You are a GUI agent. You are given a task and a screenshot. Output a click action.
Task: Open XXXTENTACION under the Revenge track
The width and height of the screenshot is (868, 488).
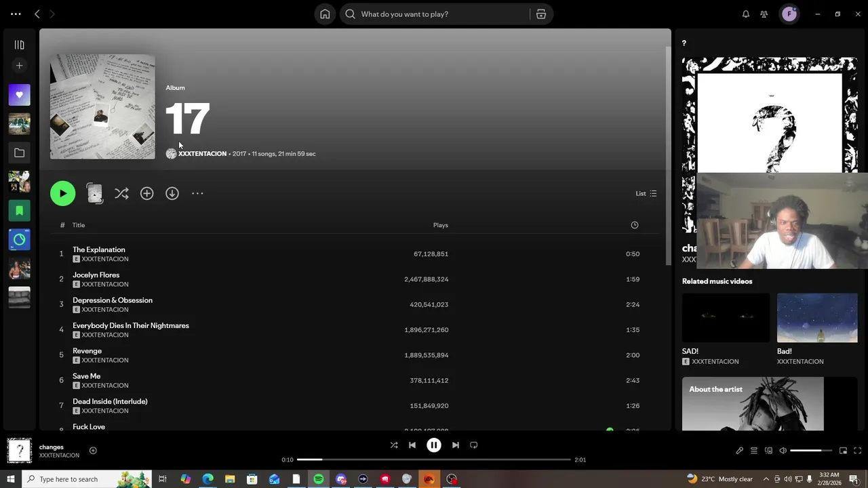(105, 360)
